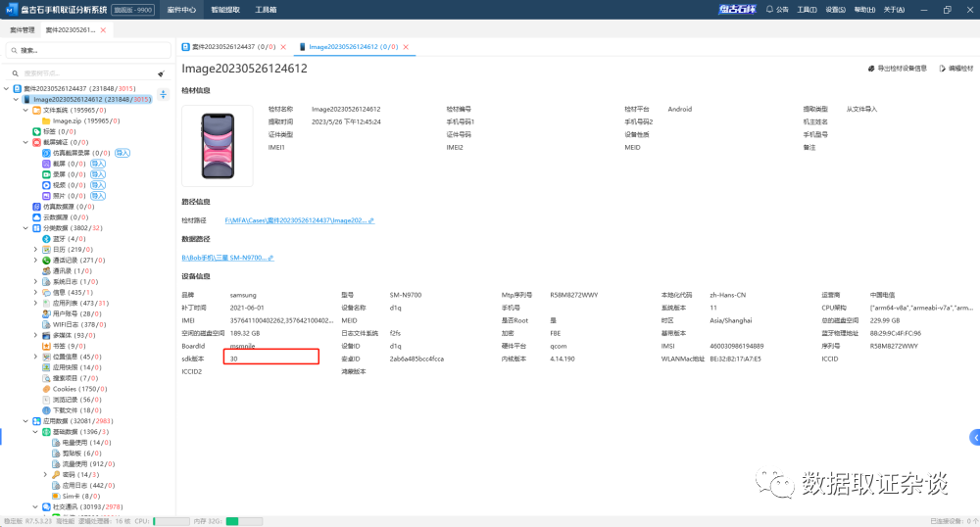Click the CPU usage bar in status bar
980x527 pixels.
[171, 521]
